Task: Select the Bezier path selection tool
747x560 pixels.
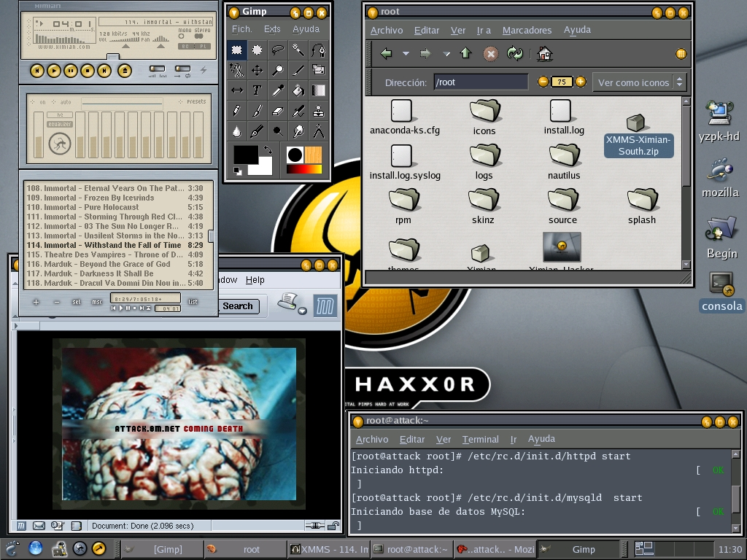Action: [x=318, y=50]
